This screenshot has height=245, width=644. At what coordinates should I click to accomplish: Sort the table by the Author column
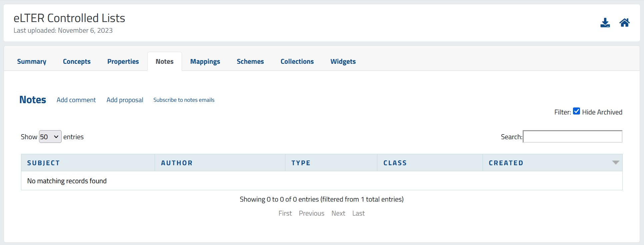point(177,163)
